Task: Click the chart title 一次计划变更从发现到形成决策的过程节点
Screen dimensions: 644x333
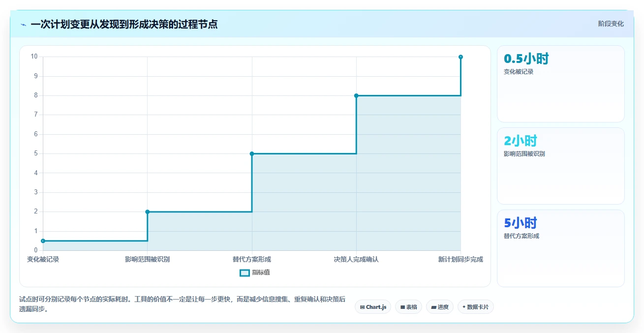Action: click(x=124, y=24)
